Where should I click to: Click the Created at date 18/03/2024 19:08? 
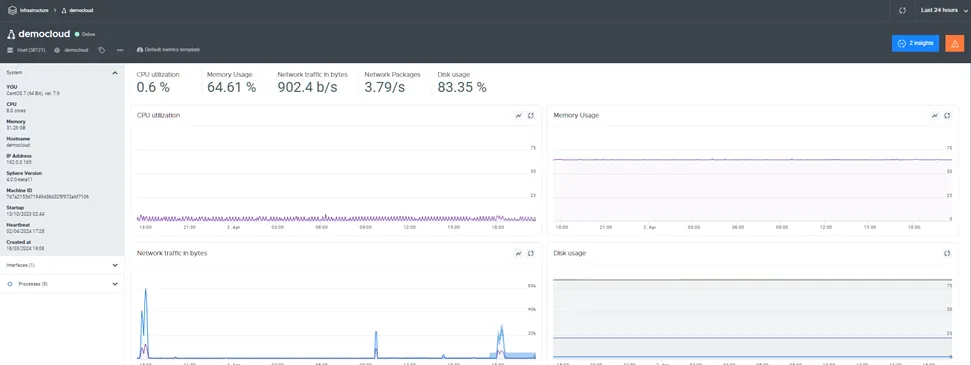click(25, 248)
